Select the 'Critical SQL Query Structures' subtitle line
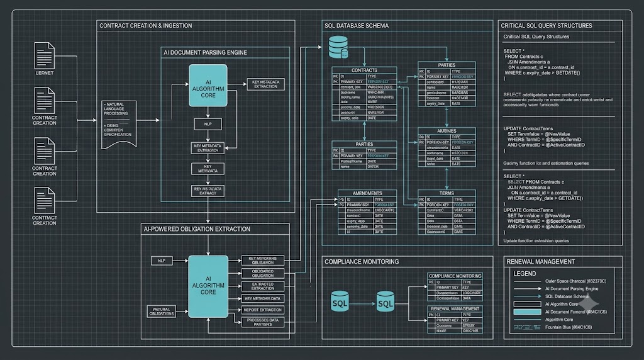The width and height of the screenshot is (644, 360). (x=536, y=37)
